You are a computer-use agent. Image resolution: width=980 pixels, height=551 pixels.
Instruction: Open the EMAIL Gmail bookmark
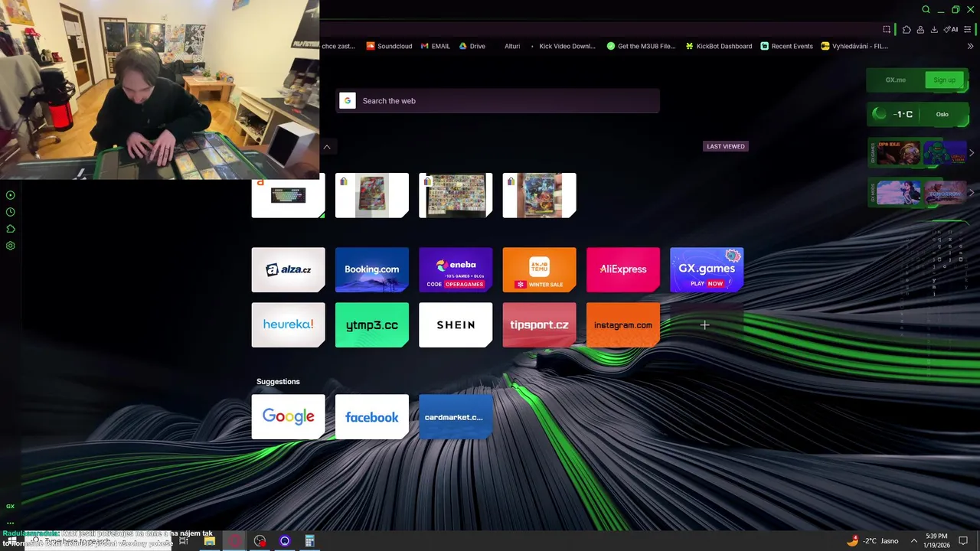pos(436,46)
